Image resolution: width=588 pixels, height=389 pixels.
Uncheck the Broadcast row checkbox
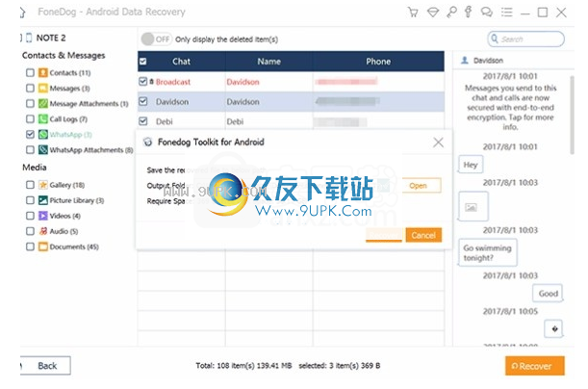pyautogui.click(x=142, y=82)
